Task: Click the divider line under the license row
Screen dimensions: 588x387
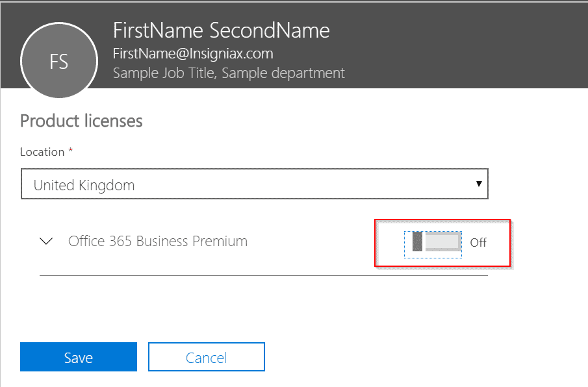Action: point(264,276)
